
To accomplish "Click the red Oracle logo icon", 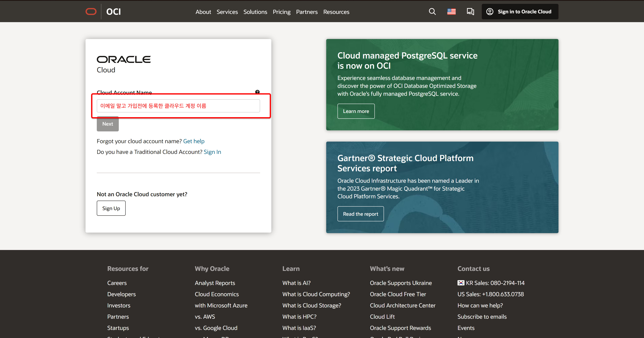I will [91, 12].
